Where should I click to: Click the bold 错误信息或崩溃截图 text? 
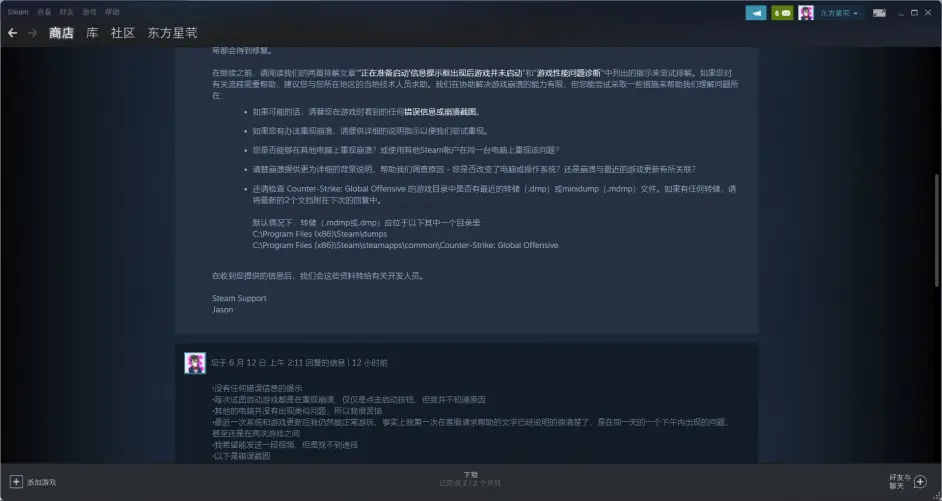pos(442,112)
